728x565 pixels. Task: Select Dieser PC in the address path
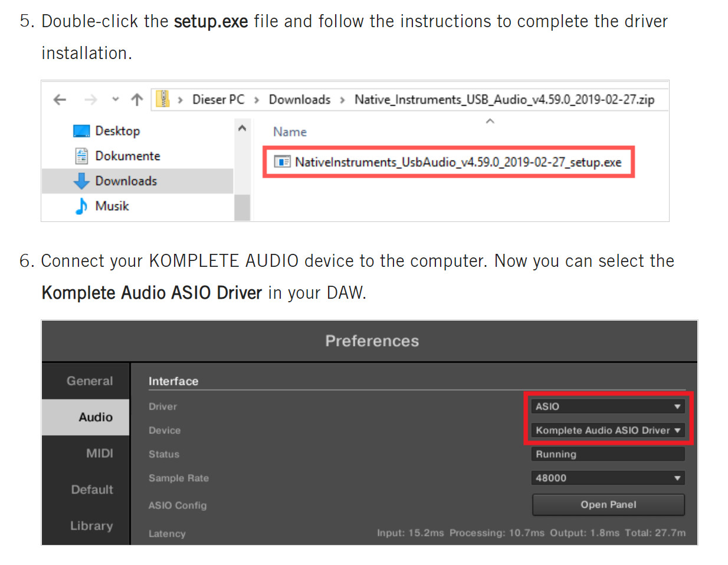click(218, 99)
